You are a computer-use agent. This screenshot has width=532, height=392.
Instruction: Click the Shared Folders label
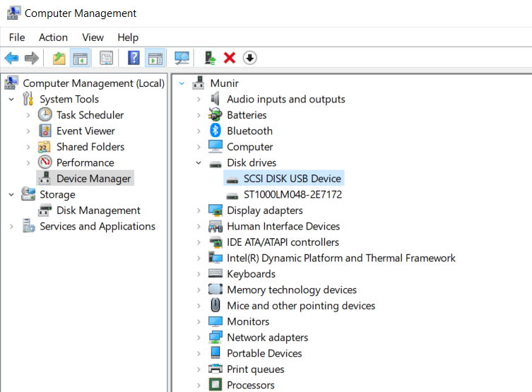tap(90, 146)
